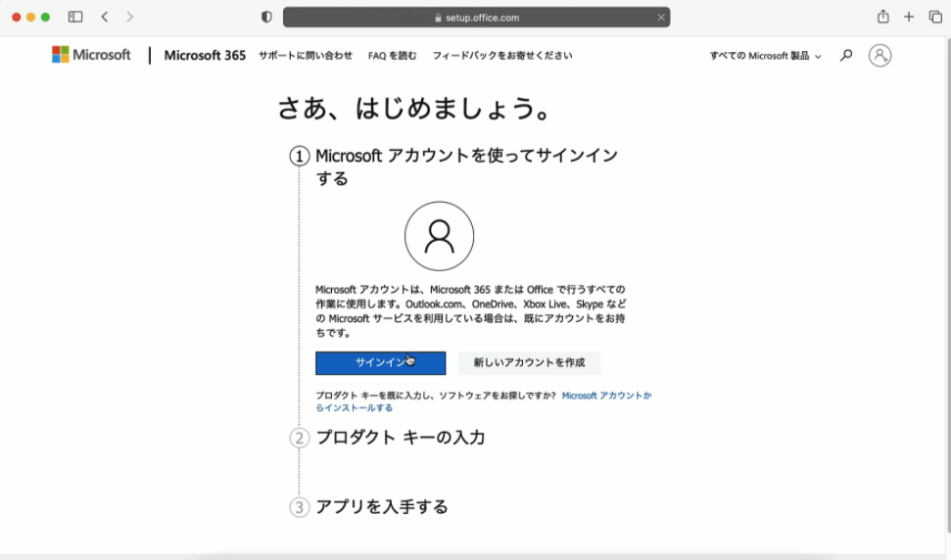Open the privacy report shield icon
This screenshot has width=951, height=560.
(x=266, y=17)
